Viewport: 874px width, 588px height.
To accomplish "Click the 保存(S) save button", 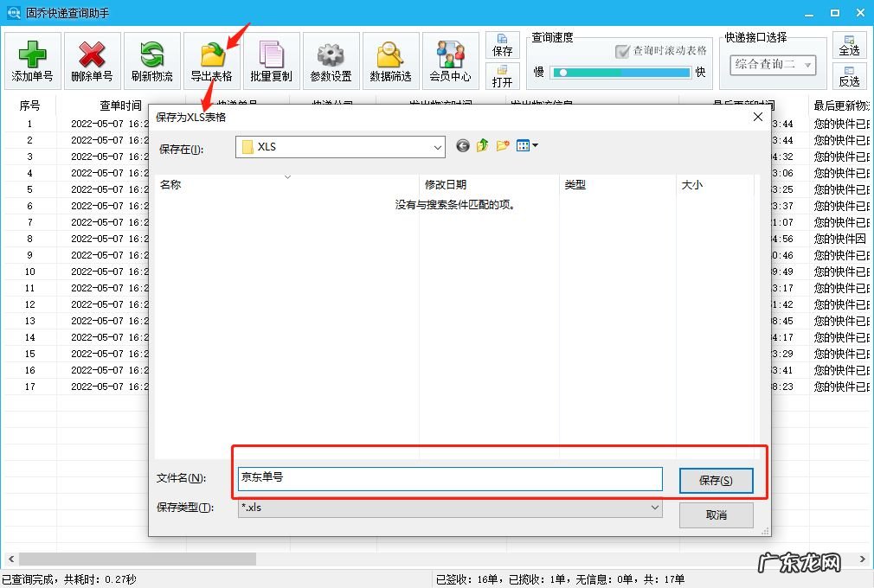I will pos(716,480).
